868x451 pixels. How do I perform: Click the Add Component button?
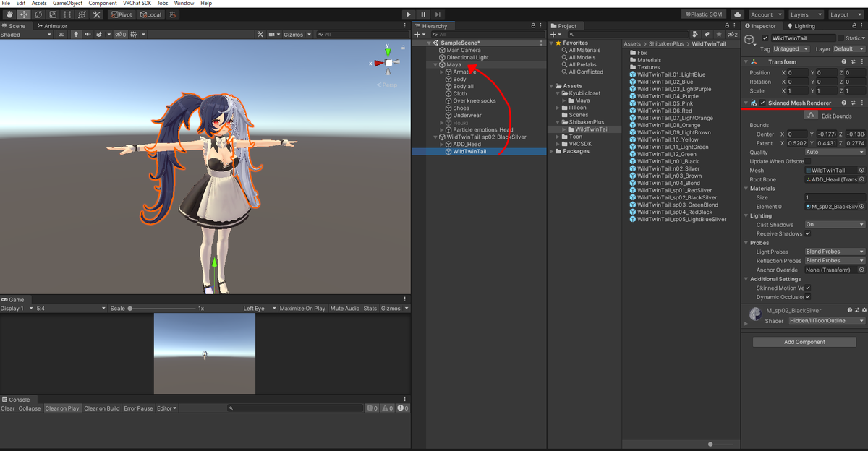click(804, 342)
